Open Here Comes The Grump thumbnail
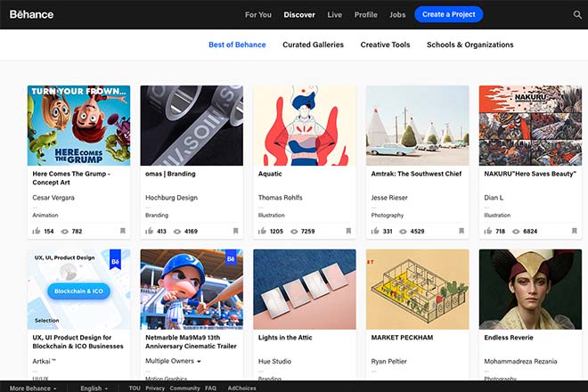The height and width of the screenshot is (392, 588). [78, 126]
